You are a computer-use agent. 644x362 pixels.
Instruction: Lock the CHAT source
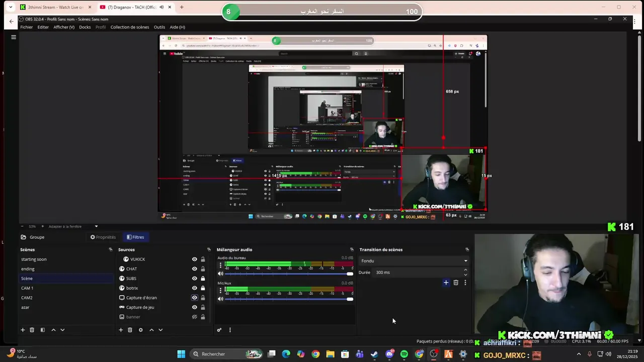203,269
